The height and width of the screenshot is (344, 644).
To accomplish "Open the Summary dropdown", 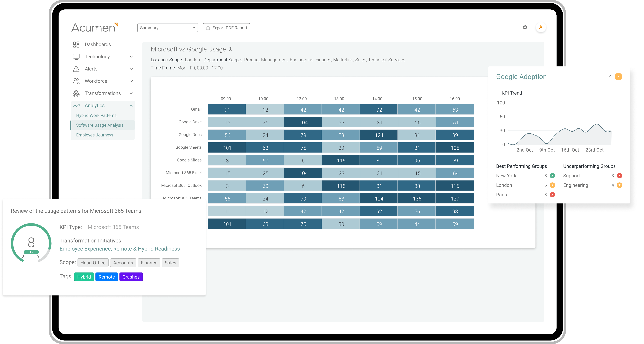I will pos(167,28).
